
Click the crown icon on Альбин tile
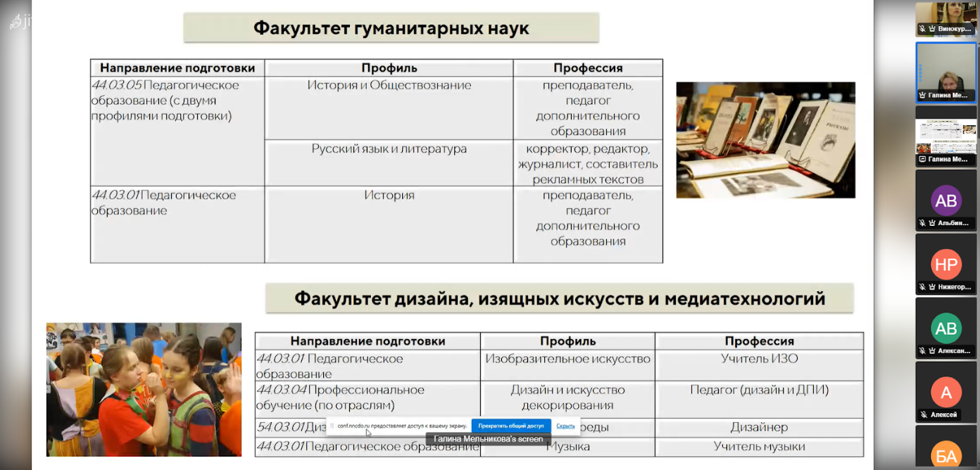click(x=932, y=223)
